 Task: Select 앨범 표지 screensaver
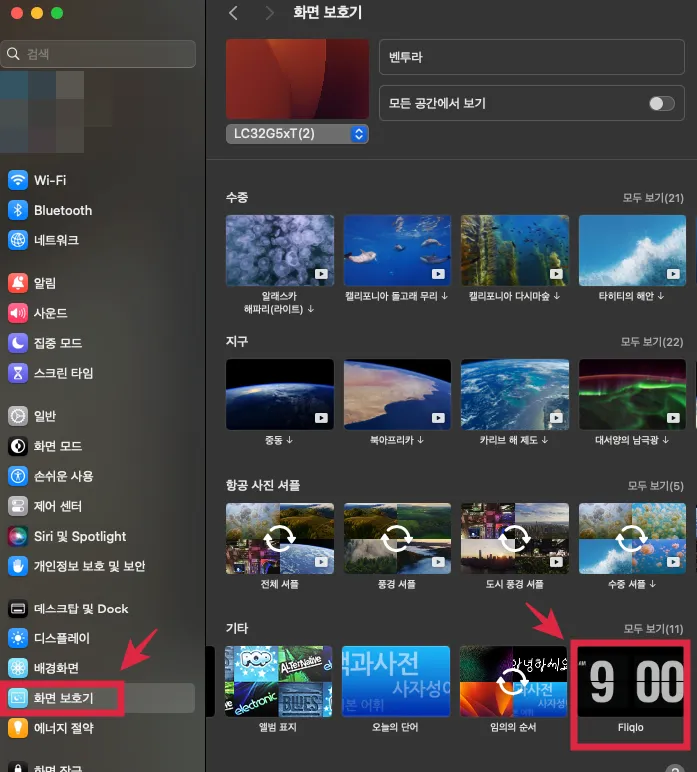[x=279, y=681]
